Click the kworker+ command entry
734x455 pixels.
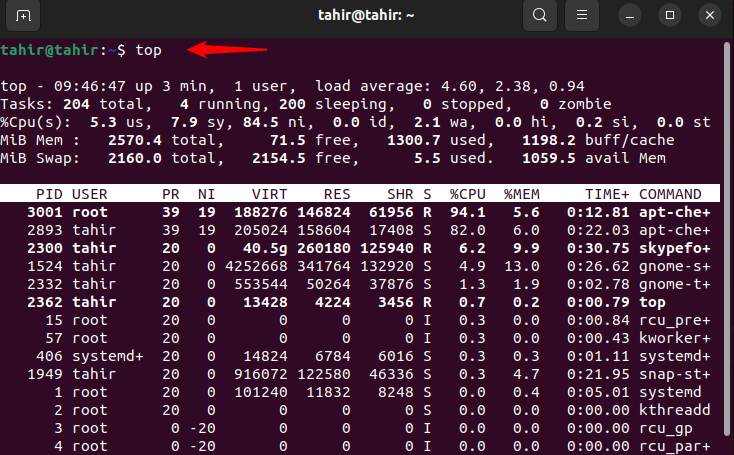[675, 338]
